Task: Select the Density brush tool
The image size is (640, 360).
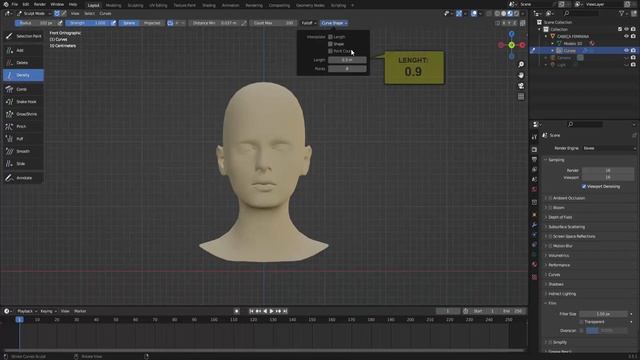Action: click(23, 75)
